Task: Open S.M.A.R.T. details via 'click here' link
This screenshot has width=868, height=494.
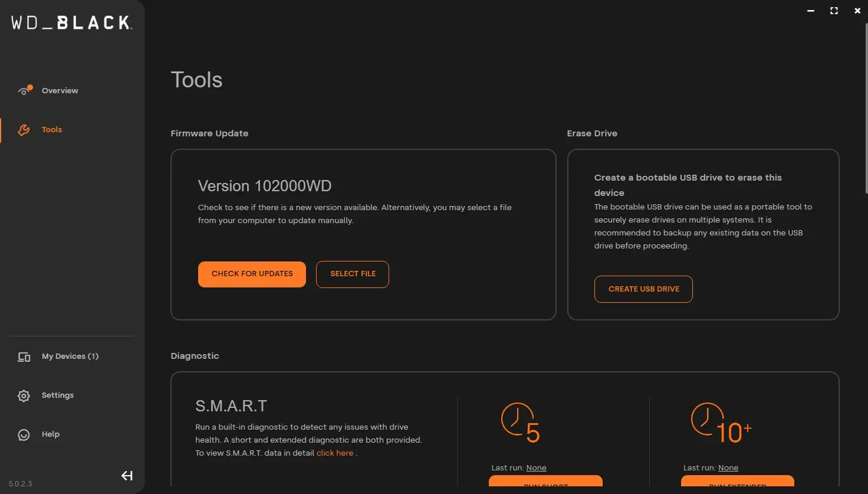Action: click(x=335, y=453)
